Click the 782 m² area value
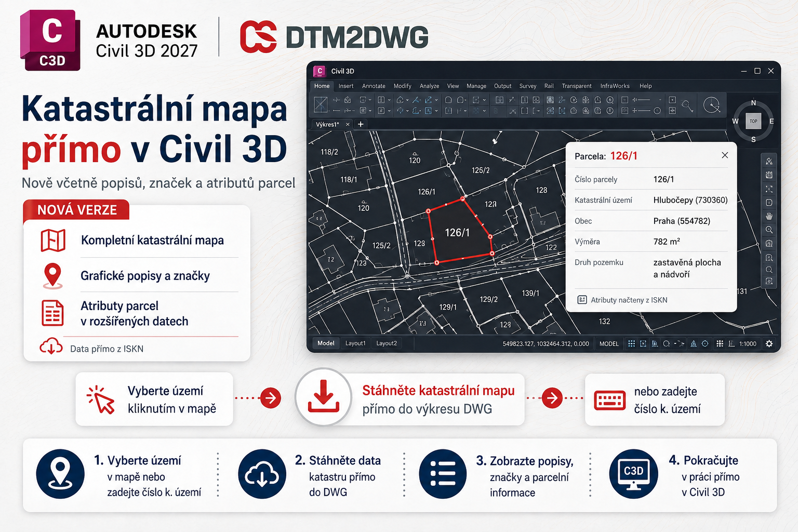Viewport: 798px width, 532px height. point(667,242)
